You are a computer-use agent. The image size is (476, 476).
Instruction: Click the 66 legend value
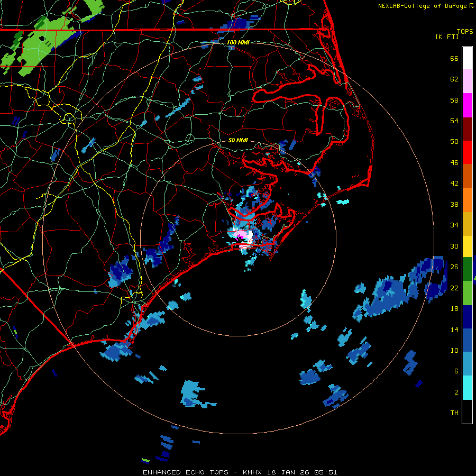(x=454, y=58)
